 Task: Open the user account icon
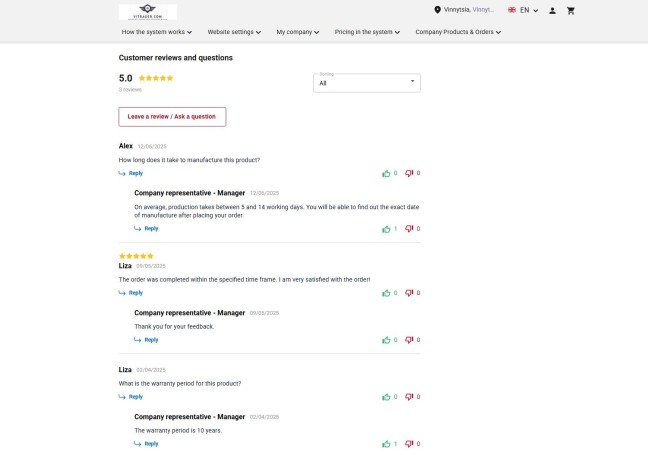pyautogui.click(x=552, y=11)
